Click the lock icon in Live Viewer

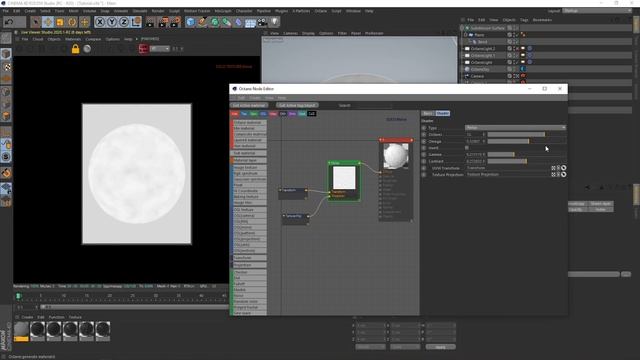click(76, 49)
